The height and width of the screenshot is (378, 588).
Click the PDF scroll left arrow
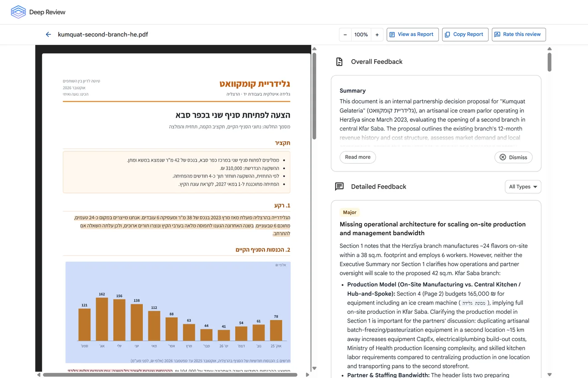39,375
